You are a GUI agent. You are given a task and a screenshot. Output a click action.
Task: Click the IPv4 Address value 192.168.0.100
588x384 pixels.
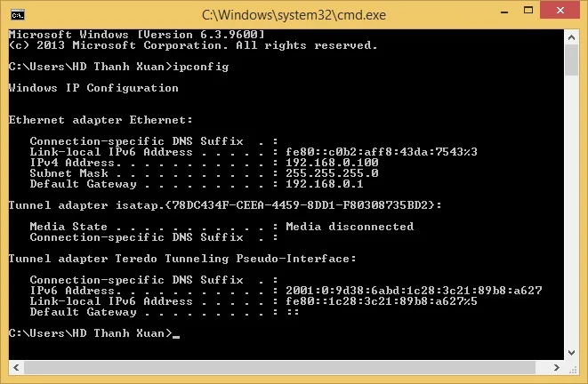point(332,163)
